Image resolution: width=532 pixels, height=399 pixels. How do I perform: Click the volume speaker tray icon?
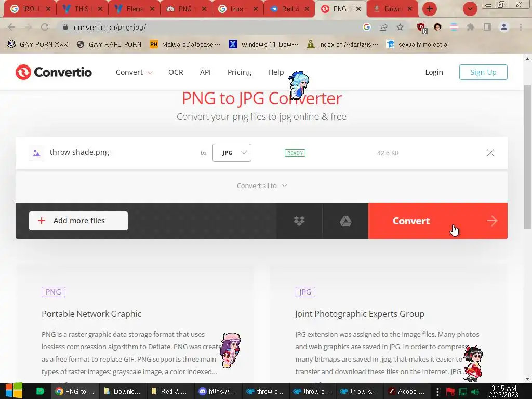(476, 392)
